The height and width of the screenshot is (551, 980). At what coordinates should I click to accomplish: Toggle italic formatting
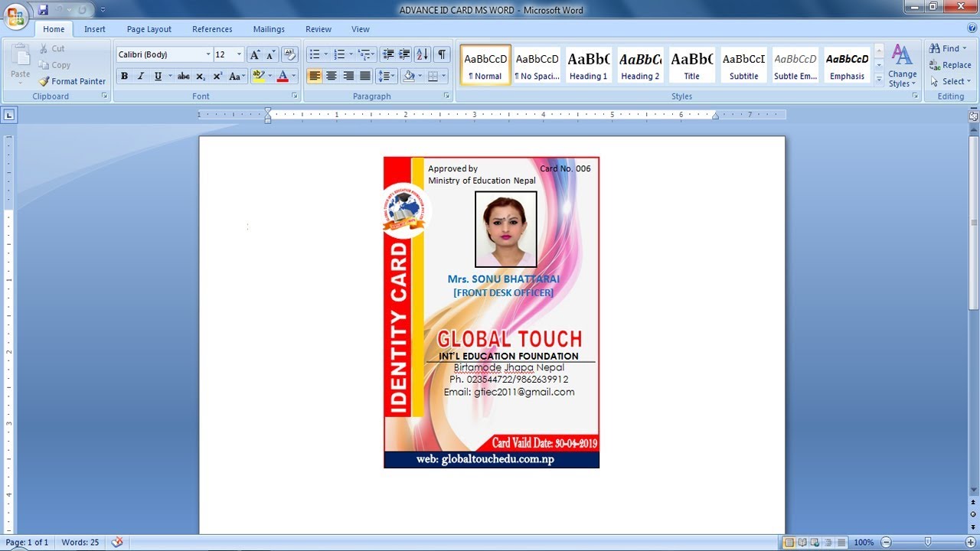point(141,76)
